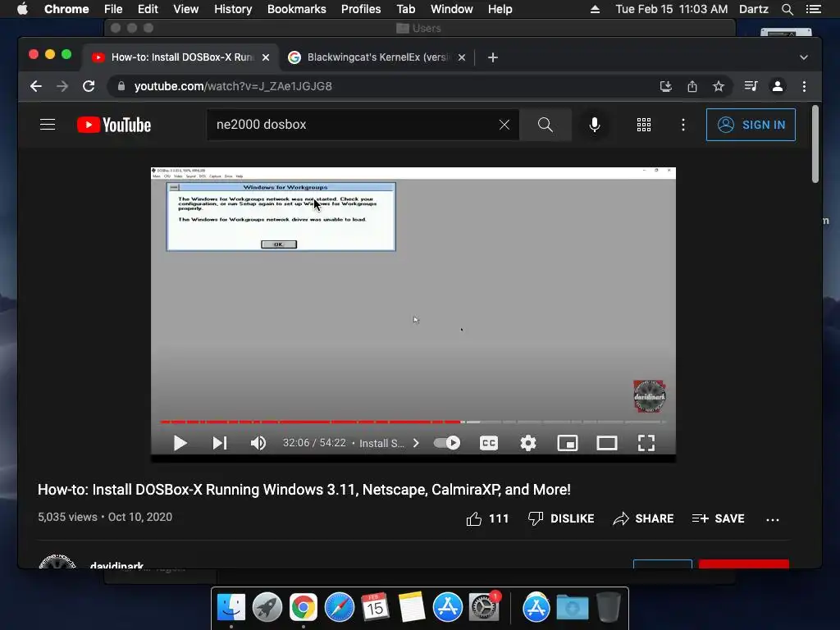
Task: Play the paused video
Action: (x=180, y=443)
